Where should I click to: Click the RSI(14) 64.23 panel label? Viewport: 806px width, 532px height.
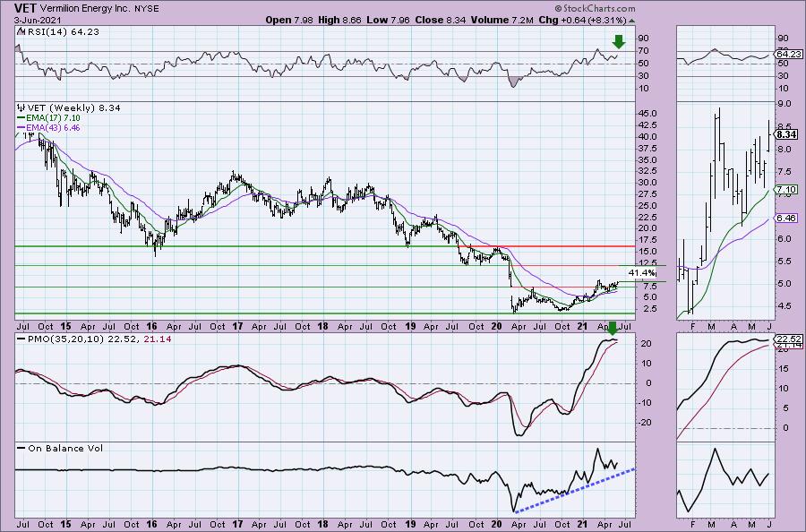[62, 31]
